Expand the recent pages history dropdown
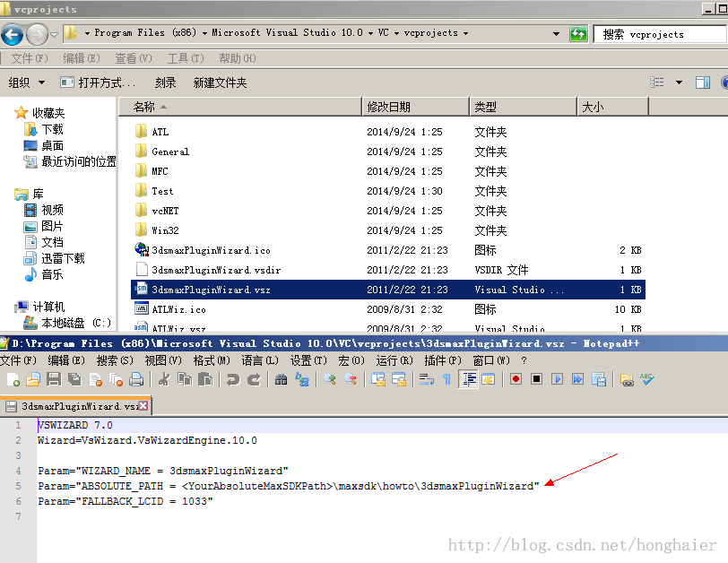The width and height of the screenshot is (728, 563). [54, 34]
